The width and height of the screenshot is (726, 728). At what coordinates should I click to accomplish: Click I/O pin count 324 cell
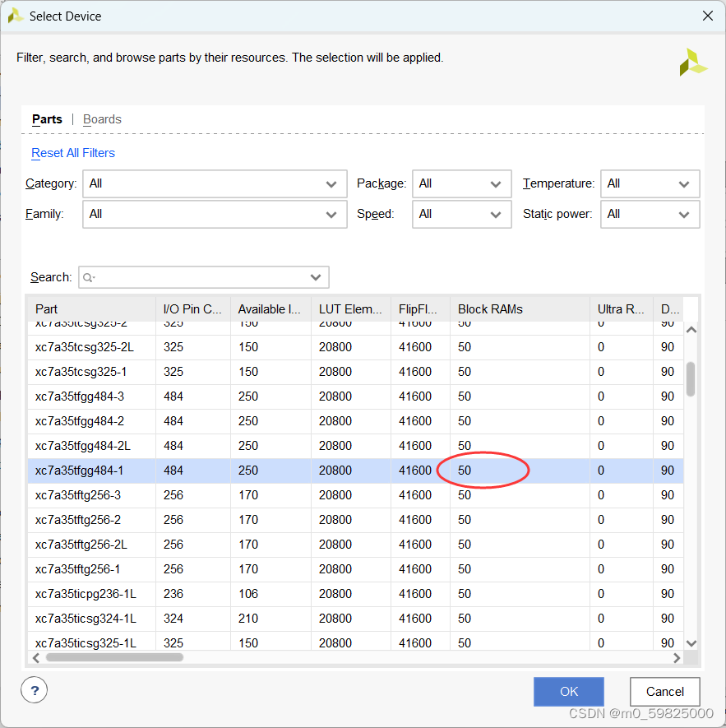coord(193,619)
